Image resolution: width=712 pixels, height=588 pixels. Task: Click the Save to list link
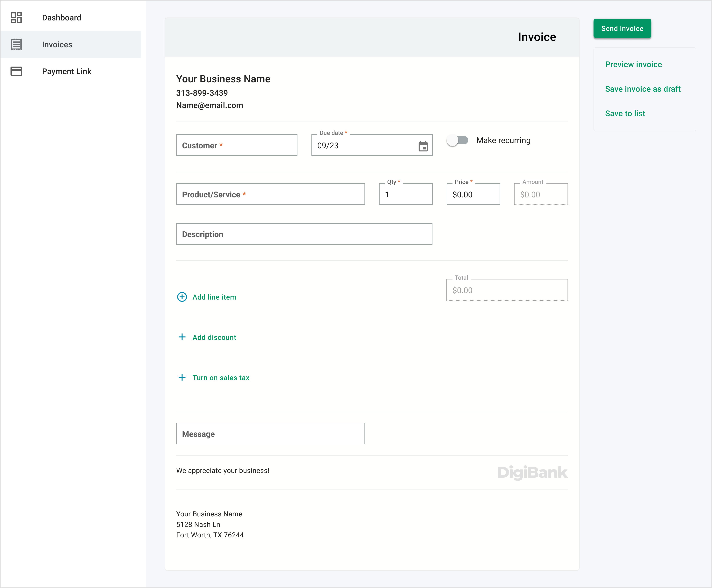click(625, 113)
